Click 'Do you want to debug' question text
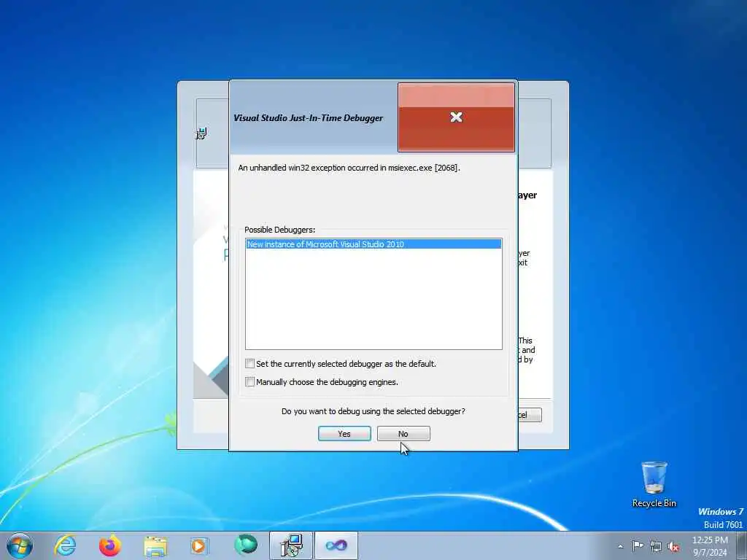747x560 pixels. (x=373, y=411)
